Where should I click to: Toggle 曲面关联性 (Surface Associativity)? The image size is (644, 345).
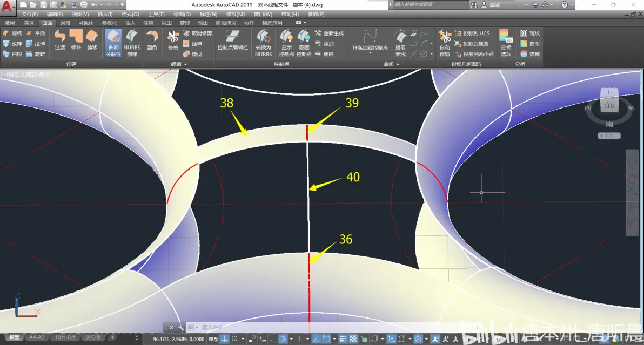pos(113,43)
